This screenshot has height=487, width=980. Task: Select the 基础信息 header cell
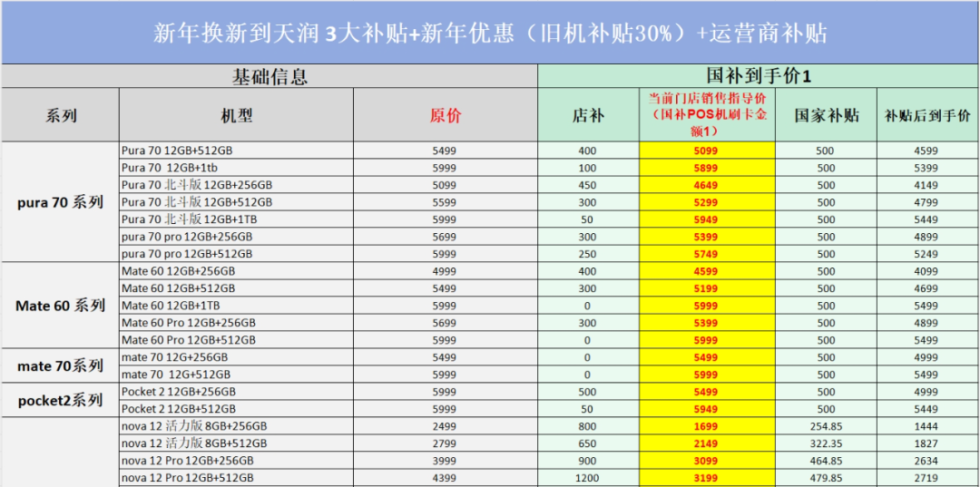coord(269,76)
